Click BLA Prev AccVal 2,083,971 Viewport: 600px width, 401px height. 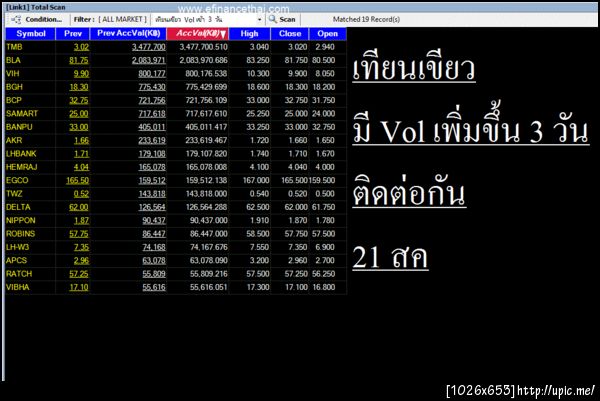(149, 60)
